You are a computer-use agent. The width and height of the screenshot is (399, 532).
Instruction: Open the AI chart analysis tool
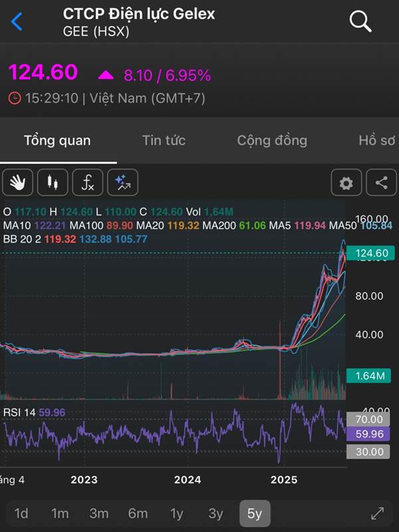click(122, 182)
